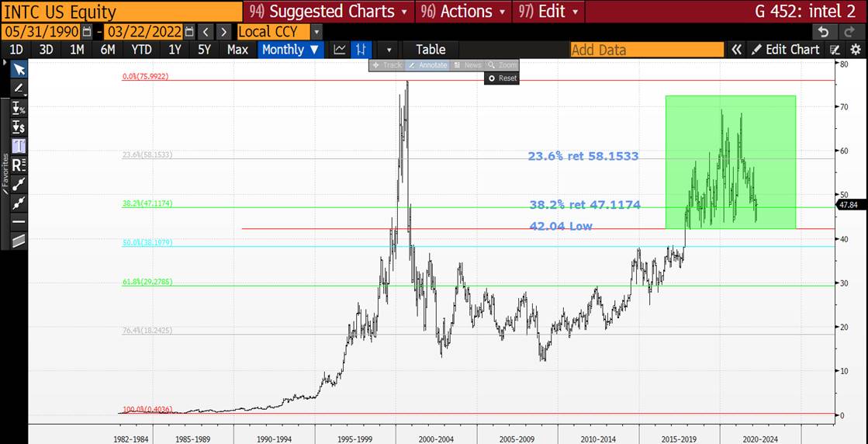Open Suggested Charts dropdown menu
Screen dimensions: 868x444
coord(329,12)
